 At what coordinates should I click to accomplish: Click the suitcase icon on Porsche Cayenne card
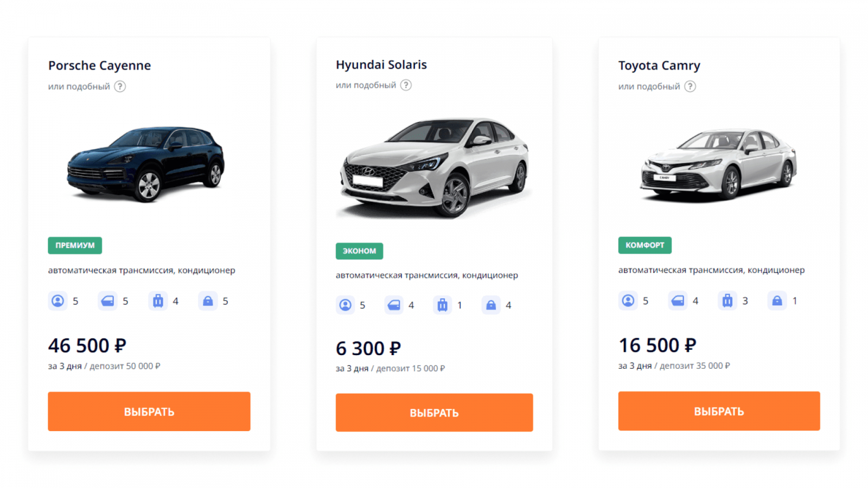pos(158,301)
